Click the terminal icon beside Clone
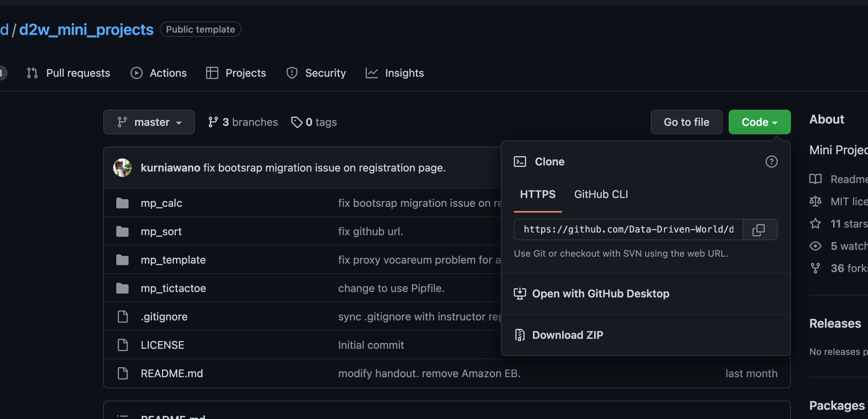 point(520,162)
